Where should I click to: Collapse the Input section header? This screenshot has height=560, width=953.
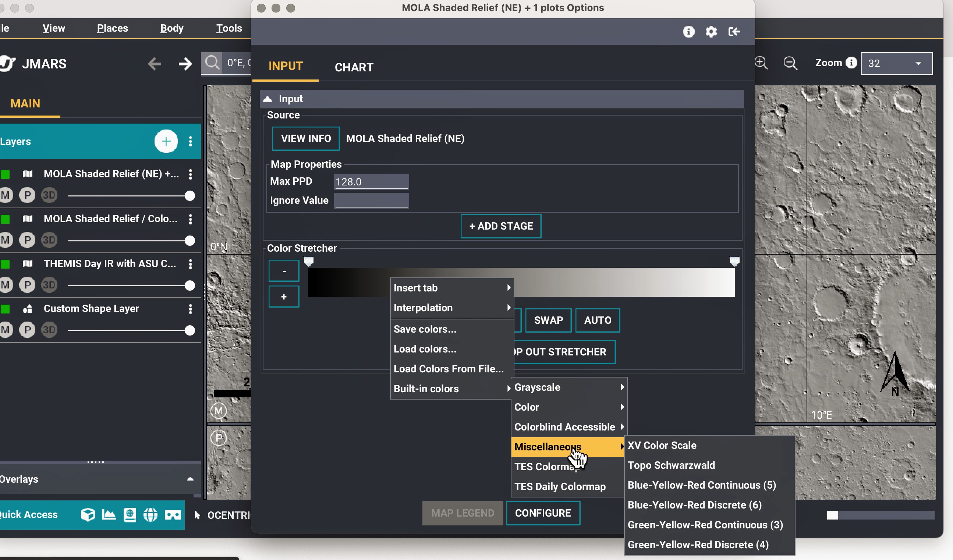tap(502, 99)
